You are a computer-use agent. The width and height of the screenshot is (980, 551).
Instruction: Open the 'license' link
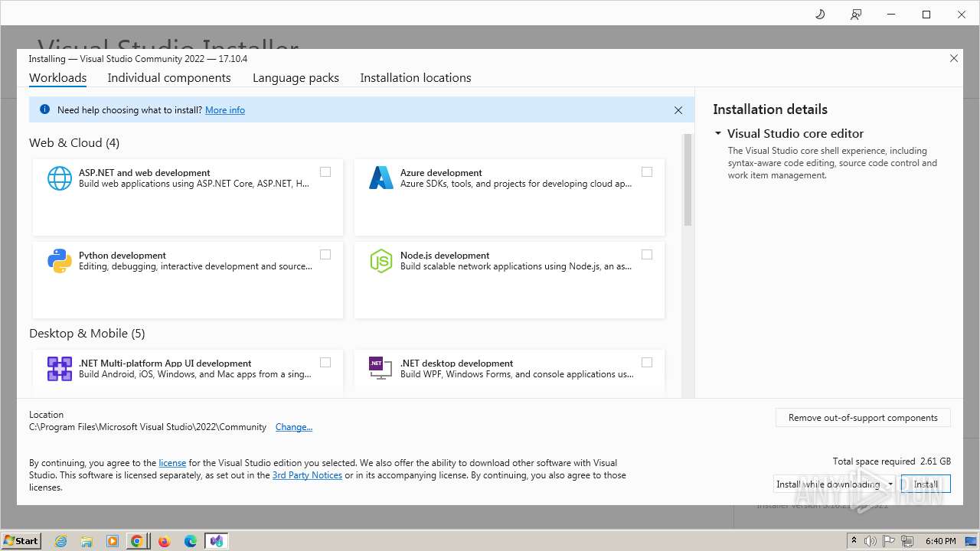pos(172,463)
